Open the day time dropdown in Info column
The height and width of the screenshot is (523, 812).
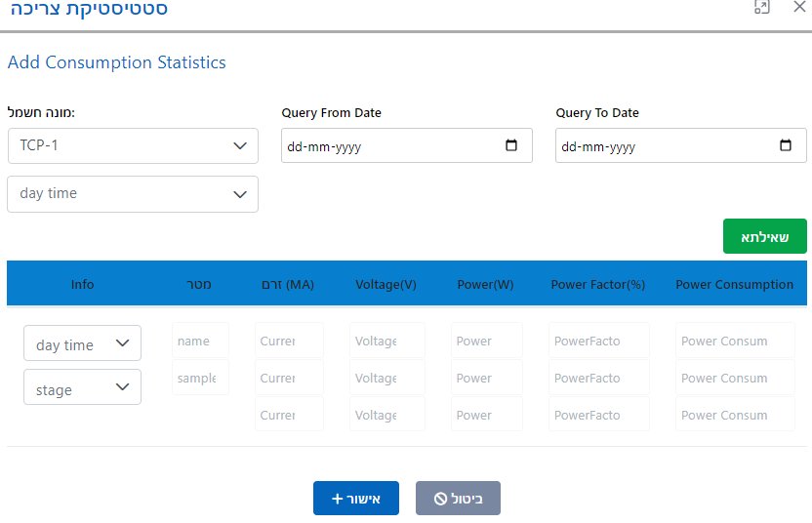click(82, 344)
